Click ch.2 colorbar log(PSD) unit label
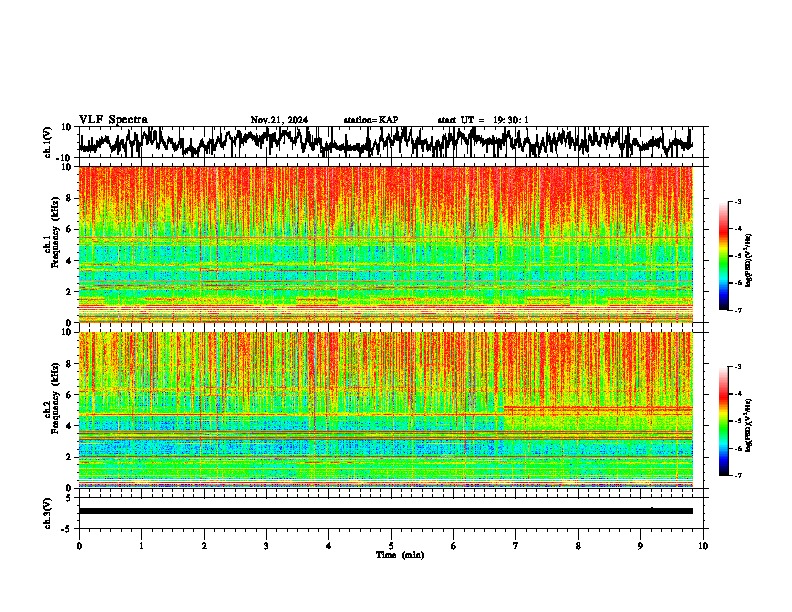 [x=749, y=425]
